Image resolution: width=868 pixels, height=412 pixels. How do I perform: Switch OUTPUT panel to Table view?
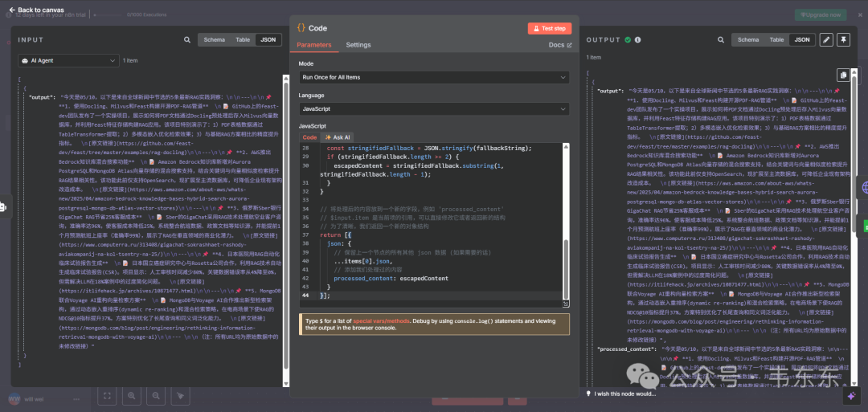coord(776,40)
